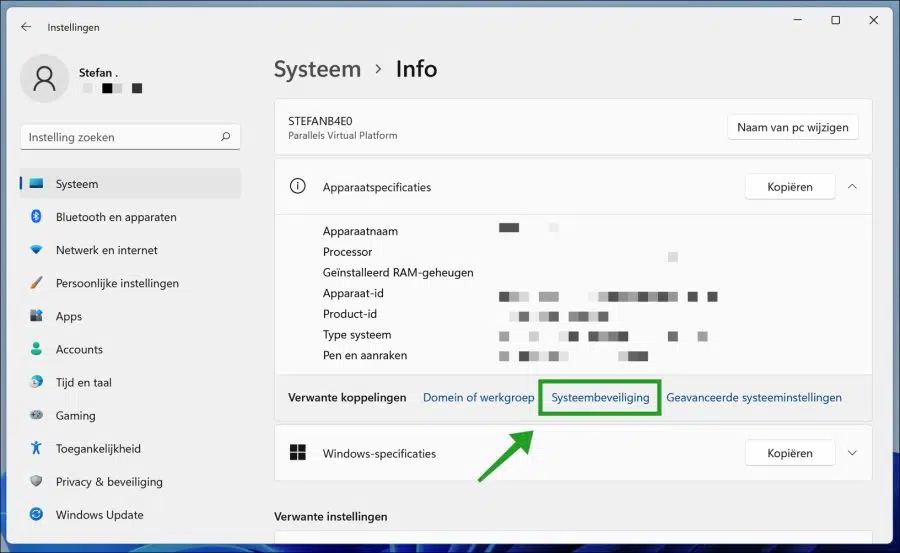Click the STEFANB4E0 computer name text

(x=320, y=121)
